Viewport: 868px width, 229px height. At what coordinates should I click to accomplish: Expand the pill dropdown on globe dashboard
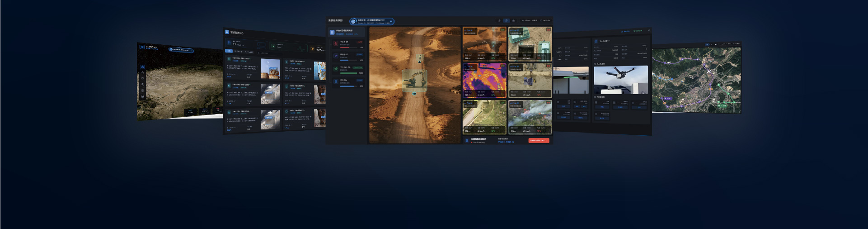[x=192, y=51]
